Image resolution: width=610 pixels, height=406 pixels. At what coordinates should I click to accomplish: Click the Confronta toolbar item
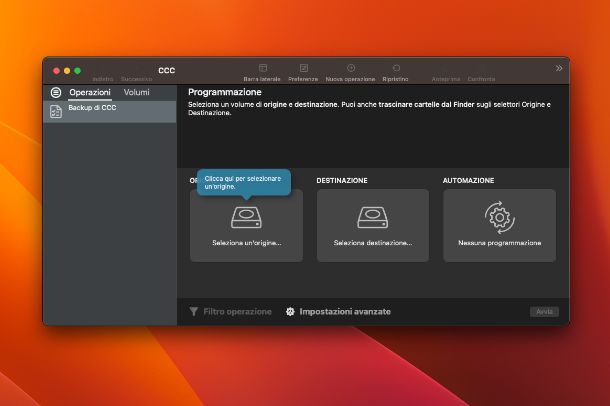click(x=481, y=79)
